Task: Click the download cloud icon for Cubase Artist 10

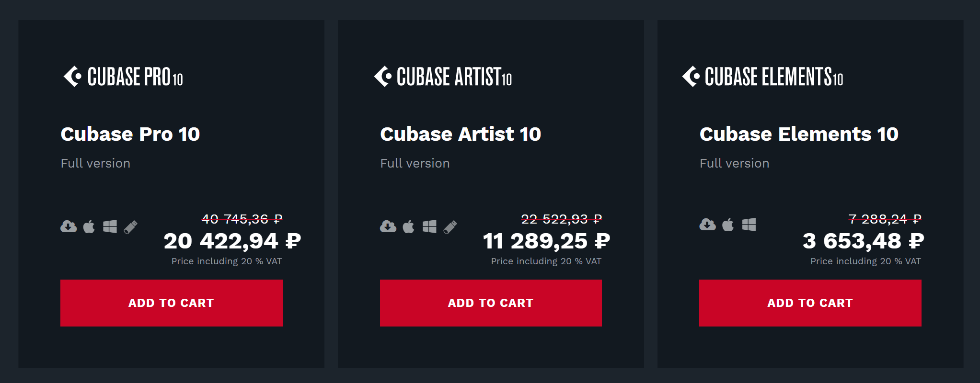Action: pyautogui.click(x=388, y=226)
